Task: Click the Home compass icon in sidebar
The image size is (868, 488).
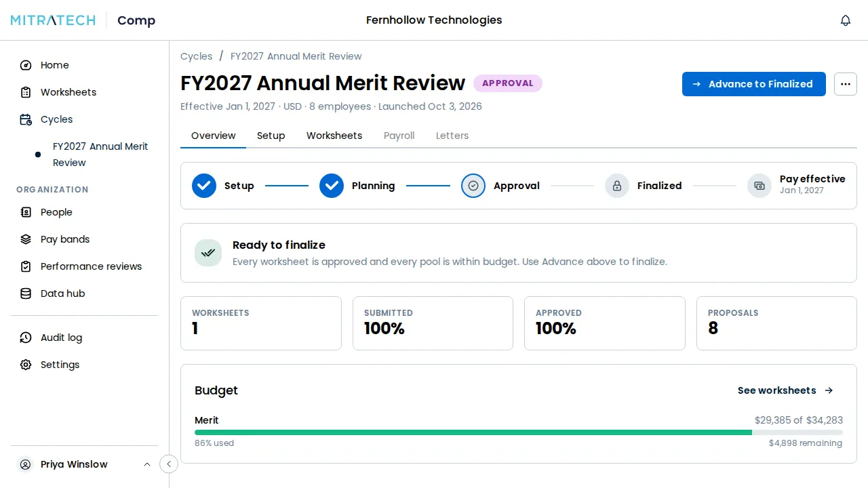Action: pyautogui.click(x=26, y=65)
